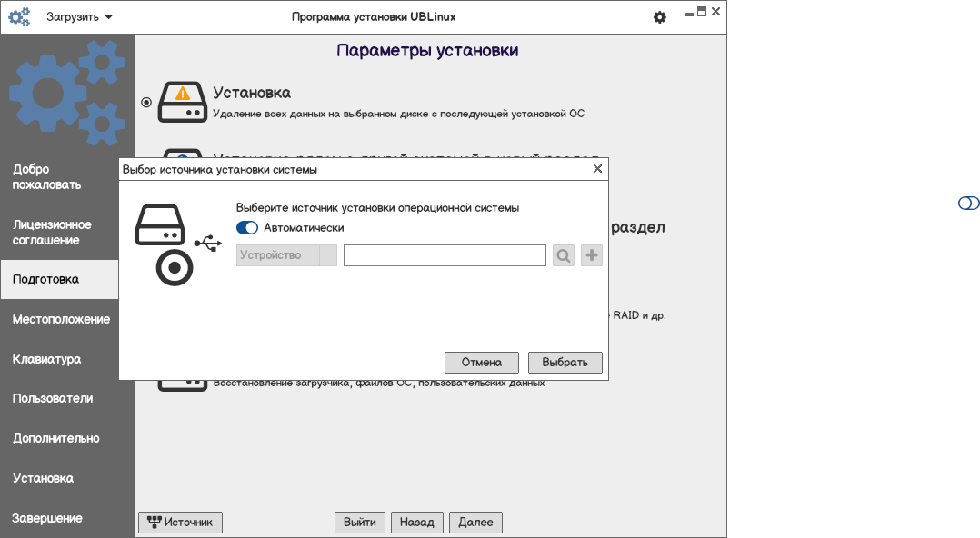Open the Загрузить dropdown menu
Viewport: 980px width, 538px height.
click(79, 17)
